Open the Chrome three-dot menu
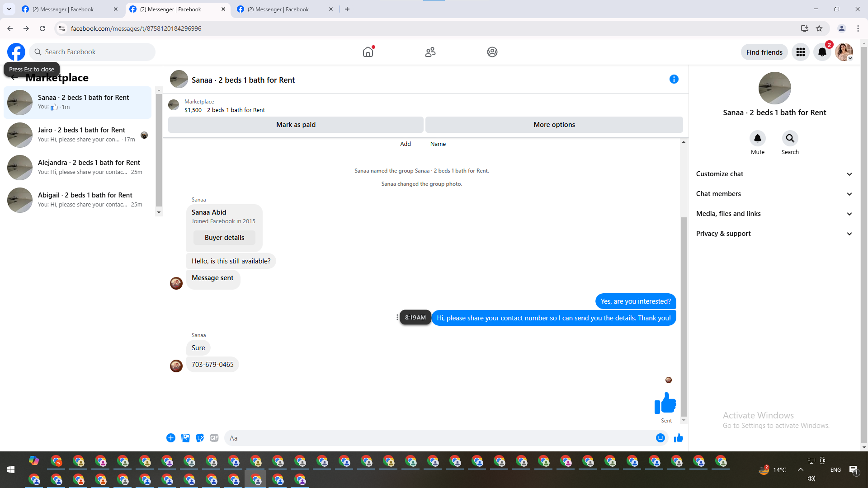 (x=858, y=28)
